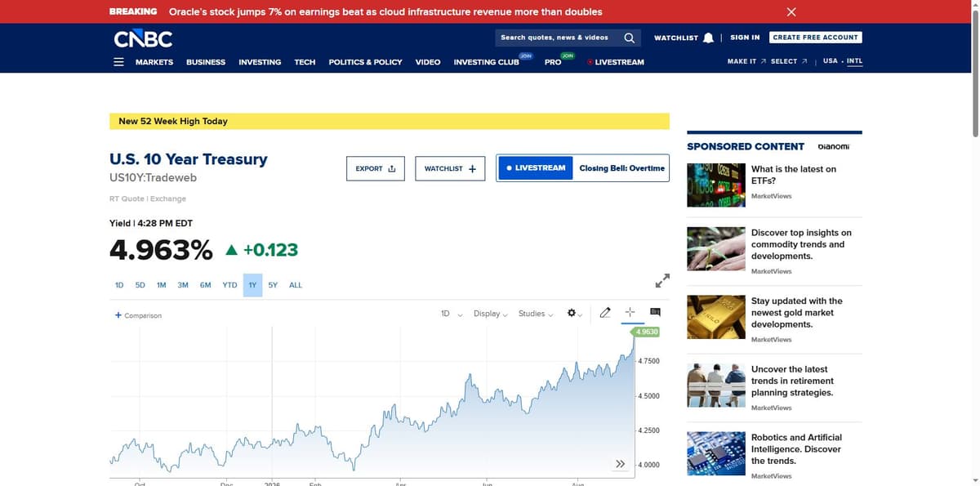Select the 3M time range
The width and height of the screenshot is (980, 486).
(x=183, y=285)
